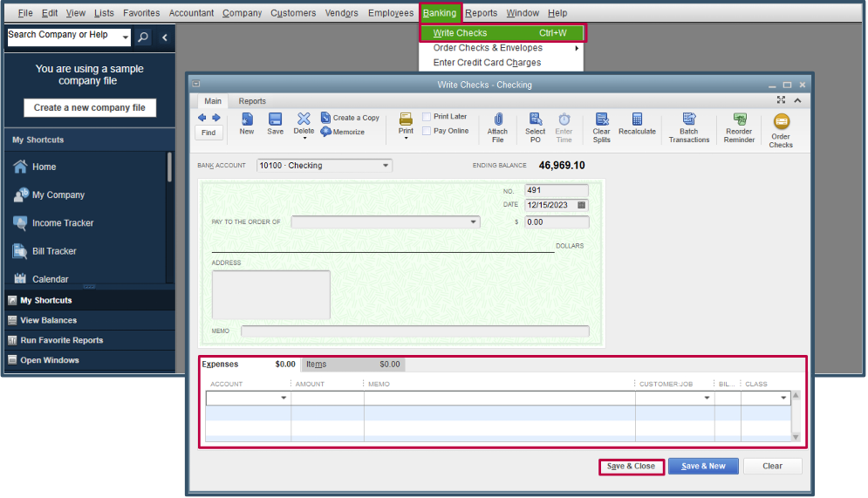Click the Order Checks icon
The width and height of the screenshot is (868, 498).
point(781,122)
